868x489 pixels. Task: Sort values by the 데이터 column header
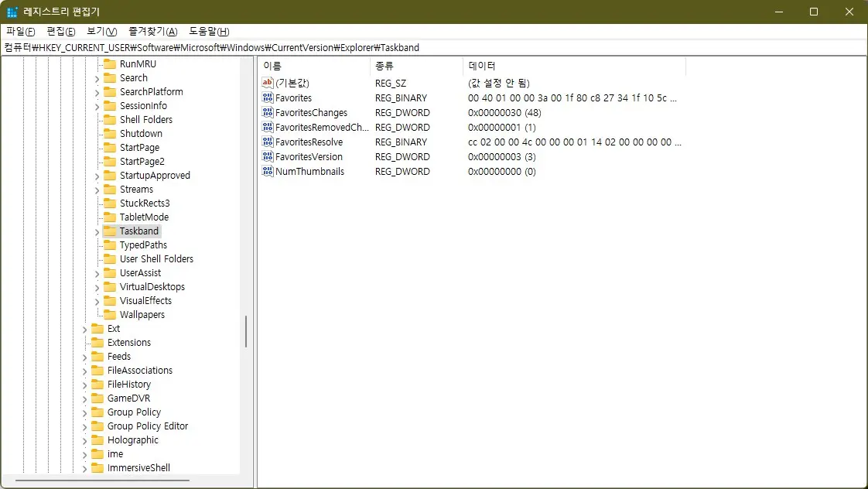pyautogui.click(x=574, y=66)
